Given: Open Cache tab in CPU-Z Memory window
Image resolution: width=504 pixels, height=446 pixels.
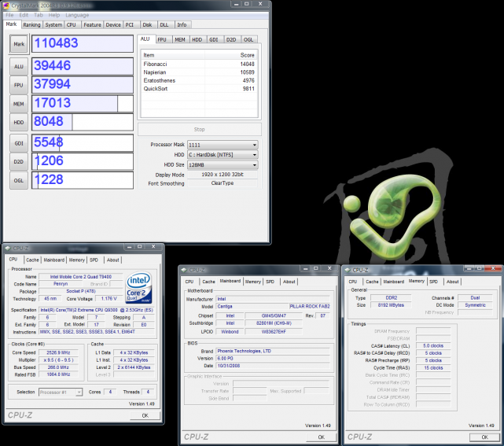Looking at the screenshot, I should (x=372, y=282).
